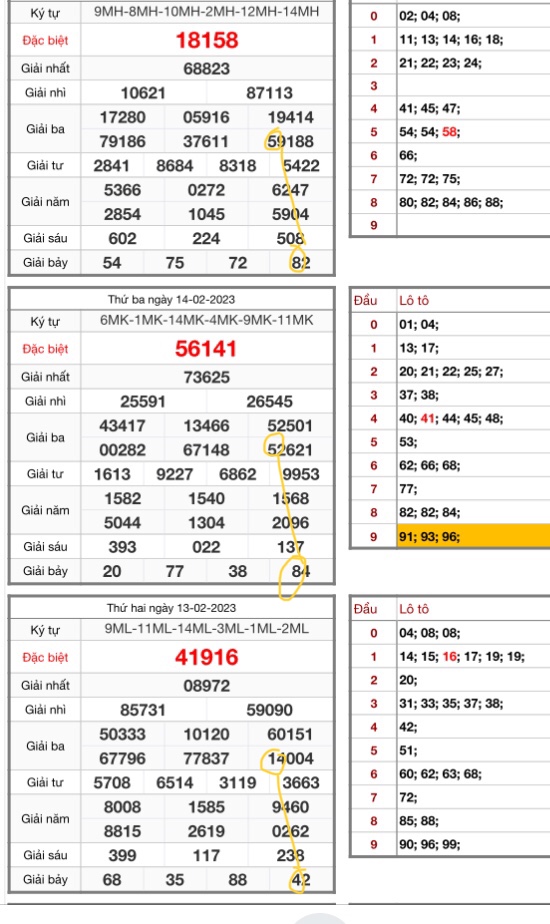Screen dimensions: 550x924
Task: Click fifth prize number 2619
Action: 206,831
